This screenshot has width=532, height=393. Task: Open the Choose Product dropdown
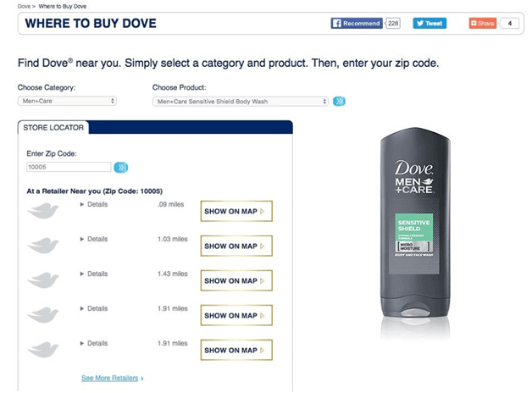[241, 102]
